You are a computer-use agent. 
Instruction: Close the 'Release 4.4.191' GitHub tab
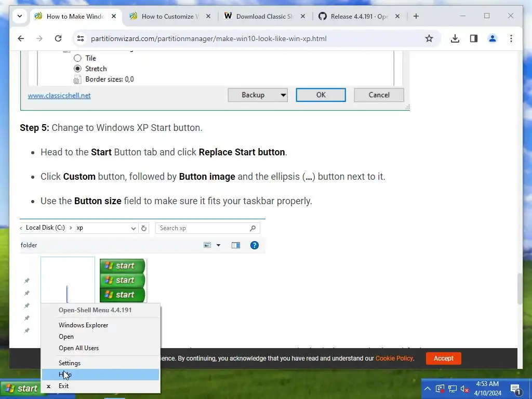point(397,16)
